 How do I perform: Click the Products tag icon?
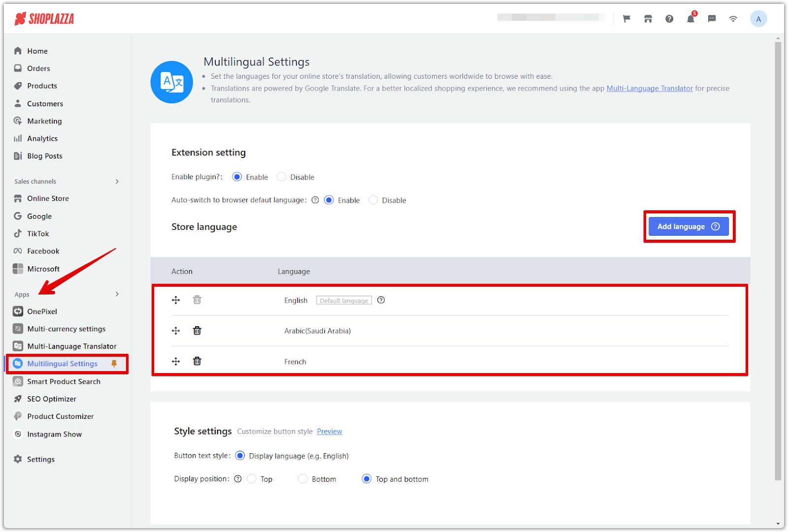(x=18, y=86)
